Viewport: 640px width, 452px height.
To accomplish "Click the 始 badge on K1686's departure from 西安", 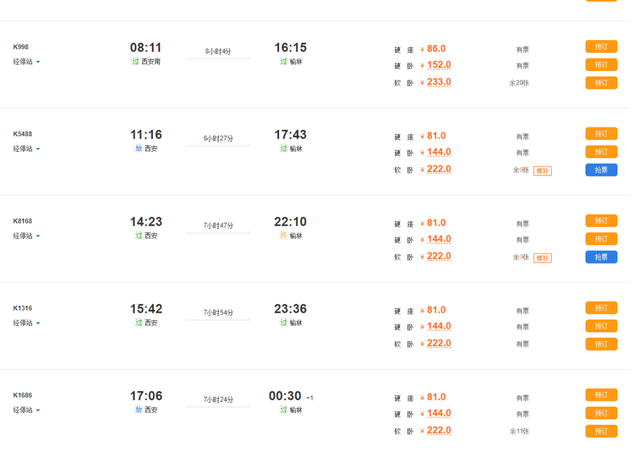I will pyautogui.click(x=138, y=410).
